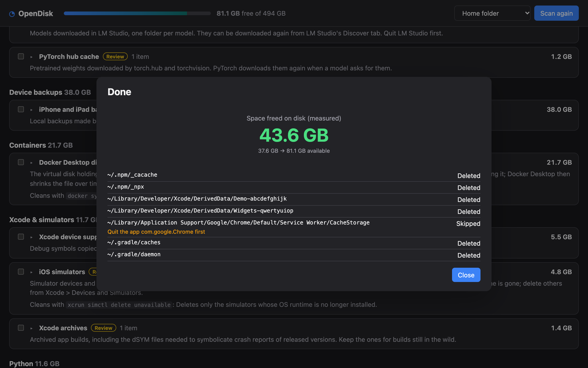Click the ~/.gradle/daemon path
The height and width of the screenshot is (368, 588).
pyautogui.click(x=134, y=254)
